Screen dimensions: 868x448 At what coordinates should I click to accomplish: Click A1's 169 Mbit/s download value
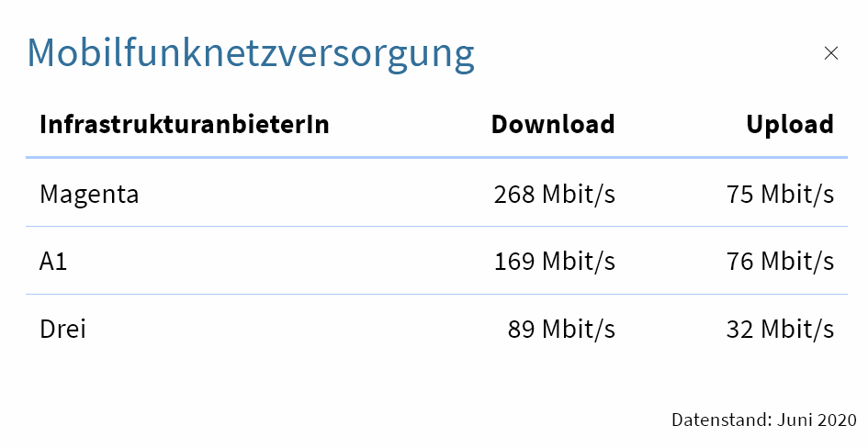coord(554,262)
